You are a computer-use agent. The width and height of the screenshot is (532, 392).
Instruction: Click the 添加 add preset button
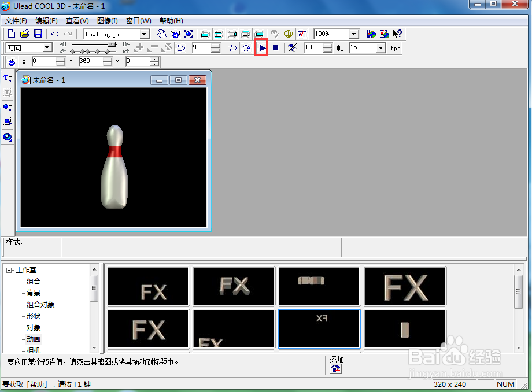pyautogui.click(x=336, y=369)
